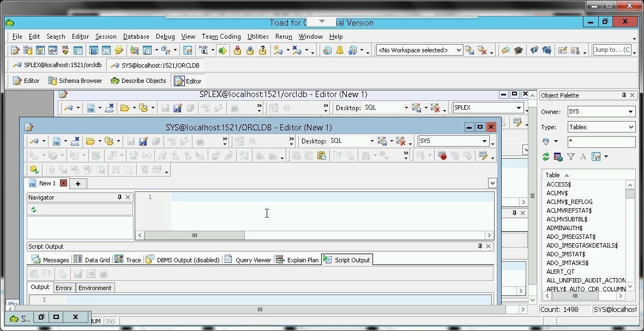Click line 1 of the SYS SQL editor

(333, 197)
